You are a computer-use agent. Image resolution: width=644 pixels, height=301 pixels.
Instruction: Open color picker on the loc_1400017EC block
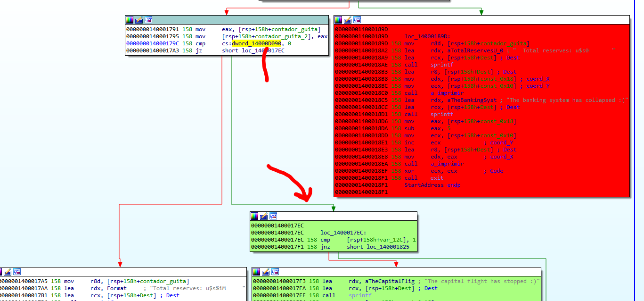(x=254, y=216)
